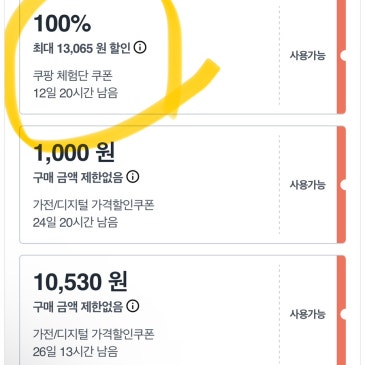Click the 100% heading
The width and height of the screenshot is (365, 365).
click(x=62, y=23)
